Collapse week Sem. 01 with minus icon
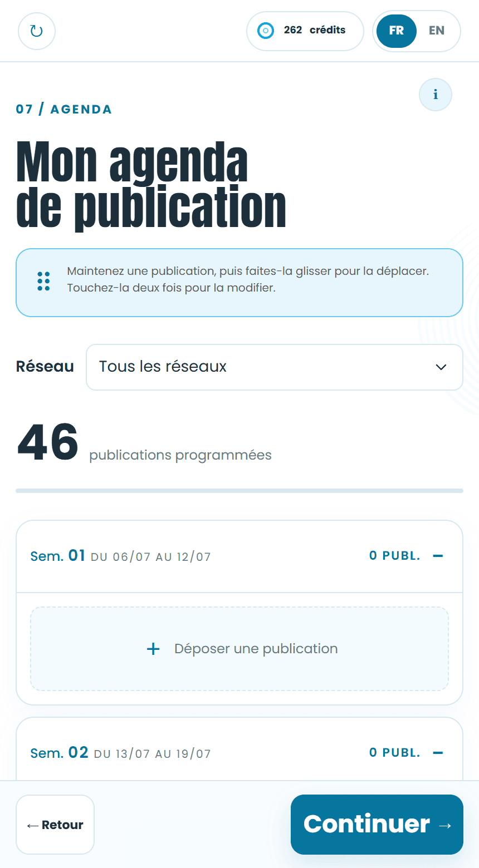This screenshot has width=479, height=868. [x=438, y=556]
